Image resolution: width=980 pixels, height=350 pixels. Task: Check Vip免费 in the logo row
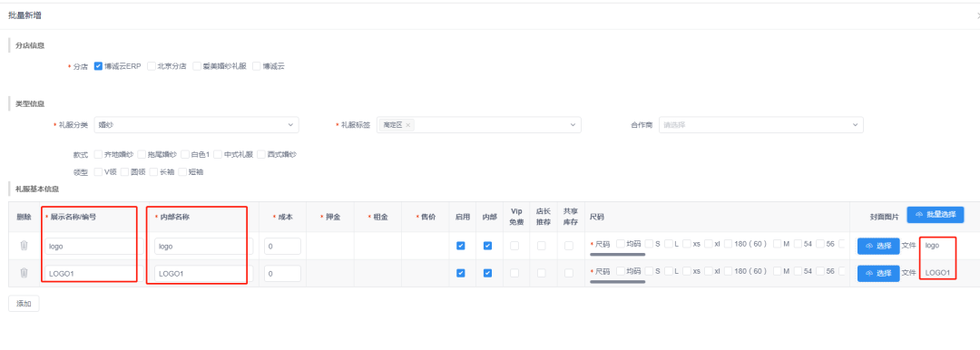(514, 247)
